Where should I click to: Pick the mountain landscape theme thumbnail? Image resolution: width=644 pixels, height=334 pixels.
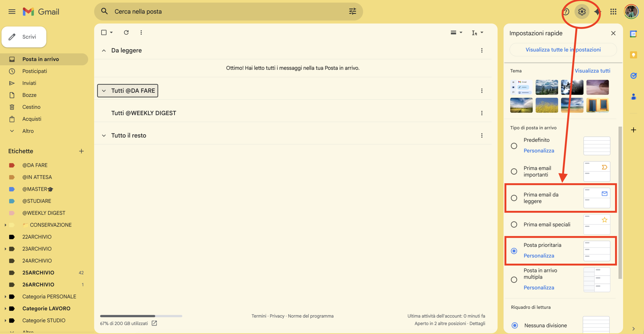(x=546, y=87)
